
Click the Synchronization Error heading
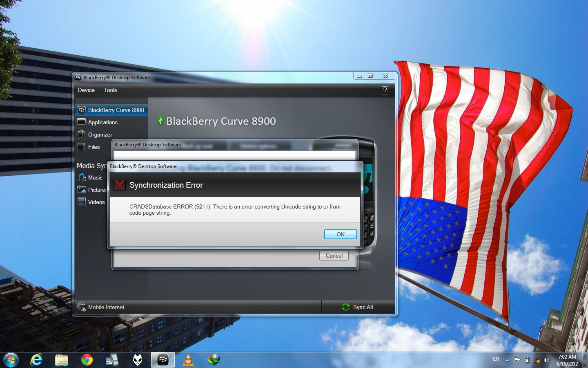click(166, 185)
